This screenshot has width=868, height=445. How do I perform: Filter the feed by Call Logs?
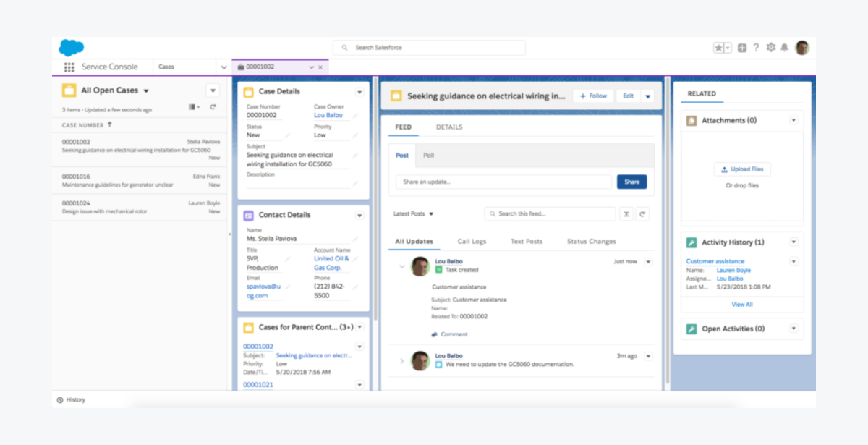tap(472, 242)
